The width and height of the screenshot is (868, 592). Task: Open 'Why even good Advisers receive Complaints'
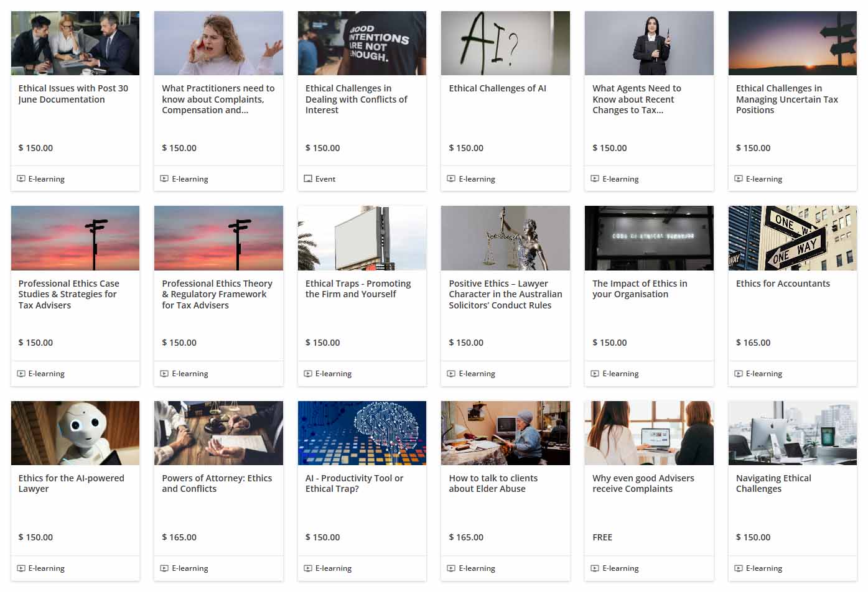pos(643,483)
